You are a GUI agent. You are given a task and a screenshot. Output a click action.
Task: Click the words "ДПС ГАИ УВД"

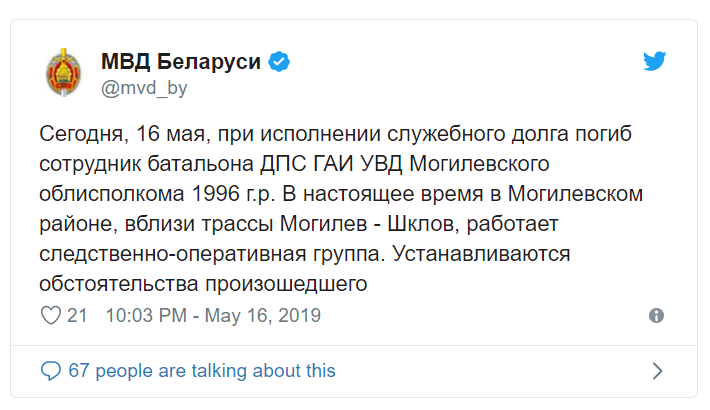[331, 164]
